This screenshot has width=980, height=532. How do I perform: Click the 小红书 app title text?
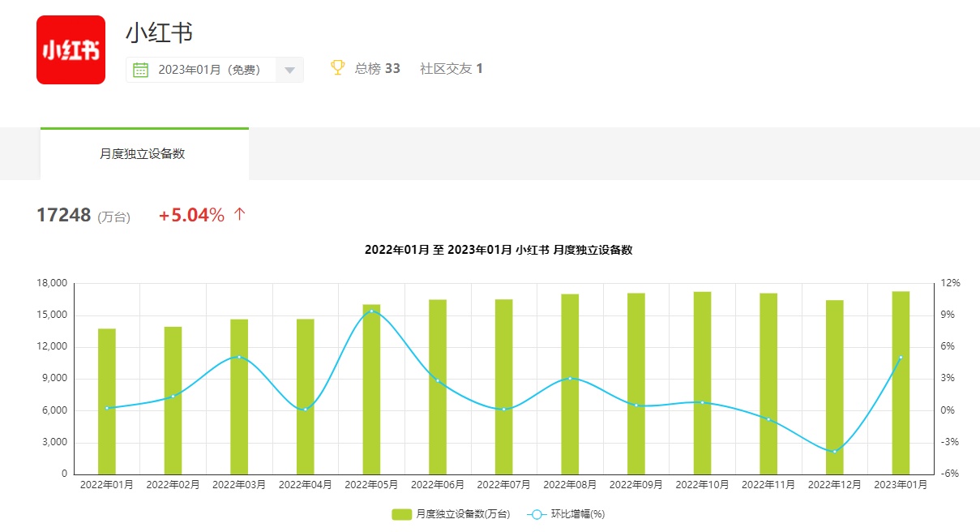coord(159,32)
